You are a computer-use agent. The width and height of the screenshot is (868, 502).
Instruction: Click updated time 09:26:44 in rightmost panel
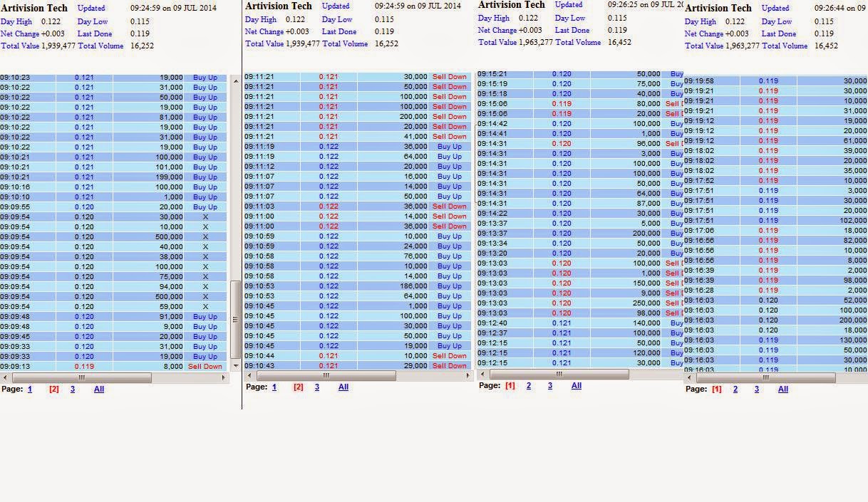[x=841, y=9]
